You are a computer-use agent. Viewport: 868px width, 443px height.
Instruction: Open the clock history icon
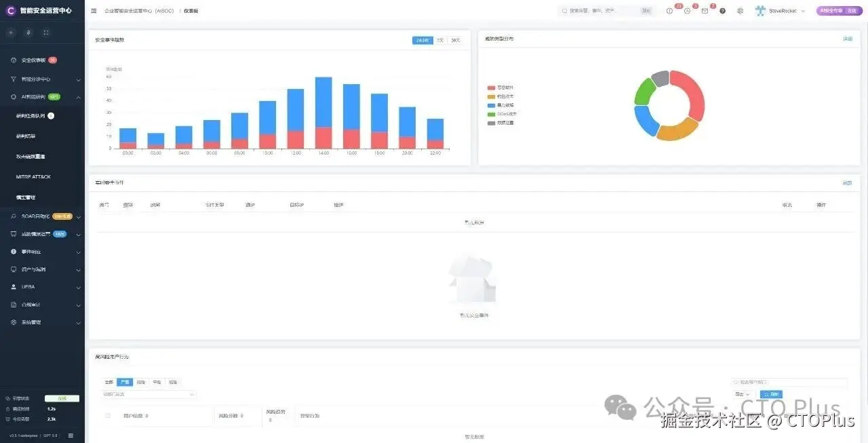(687, 11)
